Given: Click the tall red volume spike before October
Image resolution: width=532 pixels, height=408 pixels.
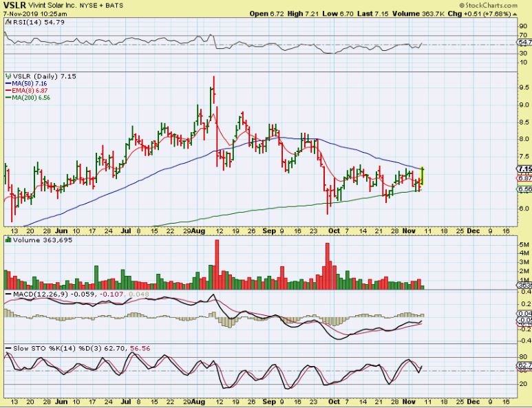Looking at the screenshot, I should pos(328,266).
